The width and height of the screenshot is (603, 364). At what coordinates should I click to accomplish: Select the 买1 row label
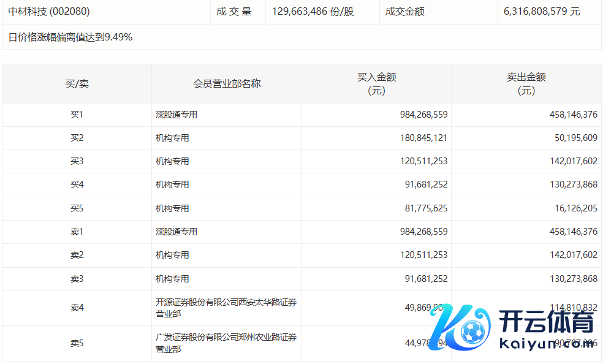point(77,115)
